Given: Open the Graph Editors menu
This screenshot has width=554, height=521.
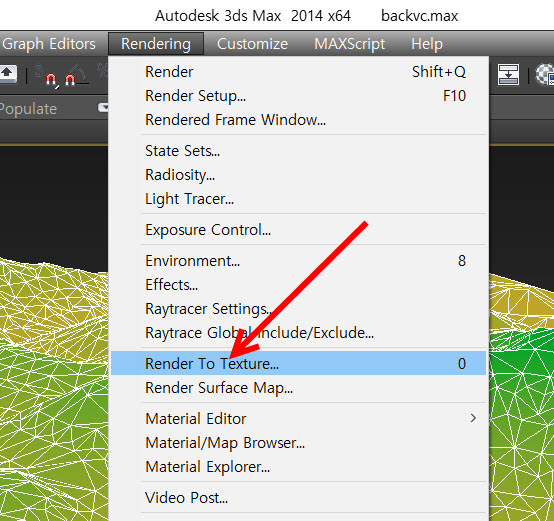Looking at the screenshot, I should pyautogui.click(x=49, y=44).
